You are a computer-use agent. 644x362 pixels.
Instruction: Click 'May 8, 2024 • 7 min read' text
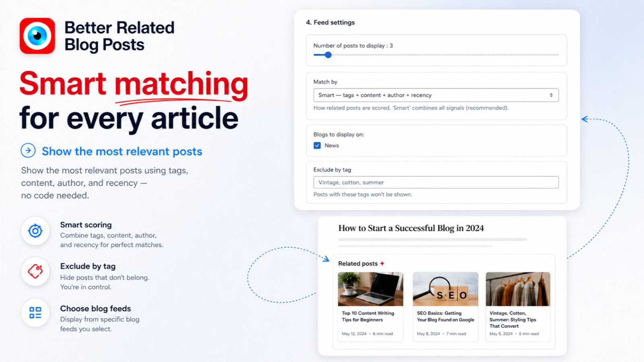click(x=441, y=334)
